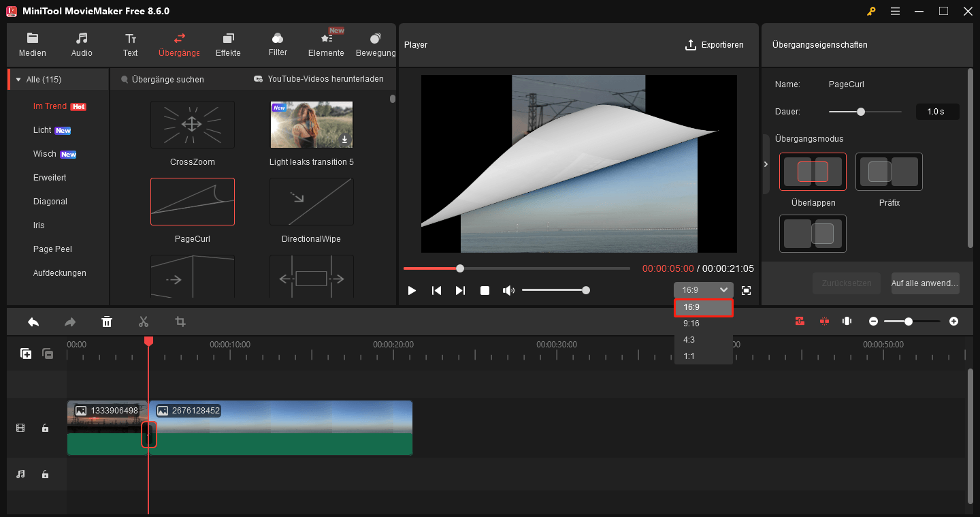Open the Filter panel

(277, 44)
